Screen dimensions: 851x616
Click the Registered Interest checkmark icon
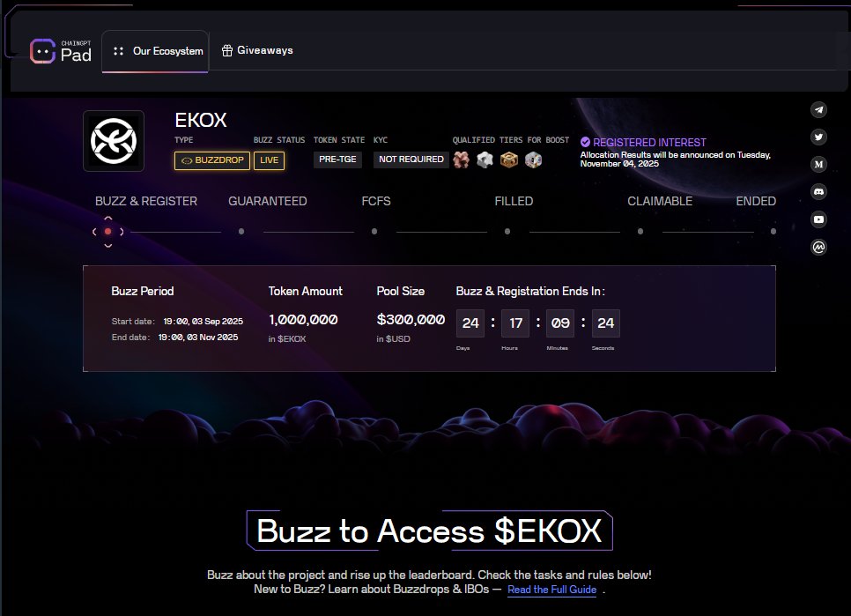(585, 142)
